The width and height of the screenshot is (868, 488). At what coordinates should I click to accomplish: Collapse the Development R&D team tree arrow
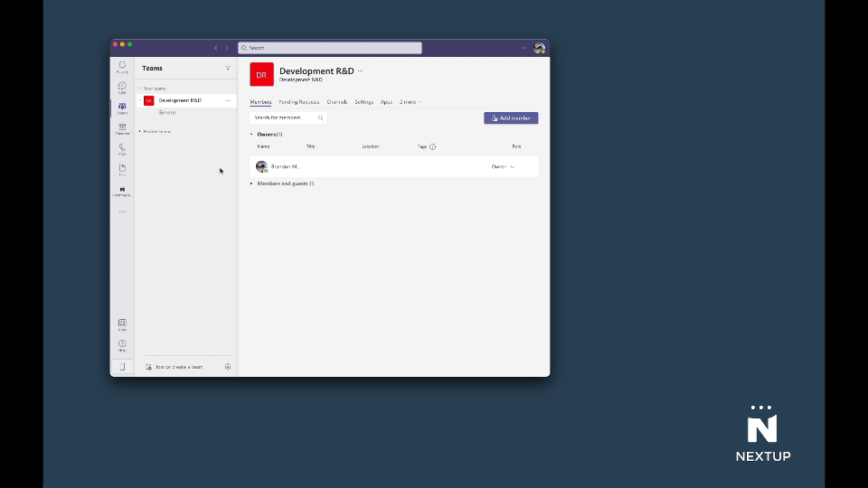point(140,100)
